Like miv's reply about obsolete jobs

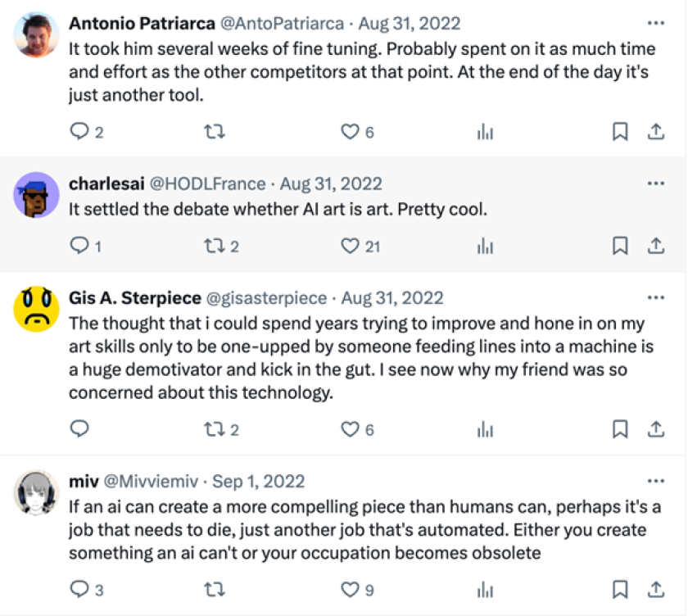[350, 589]
